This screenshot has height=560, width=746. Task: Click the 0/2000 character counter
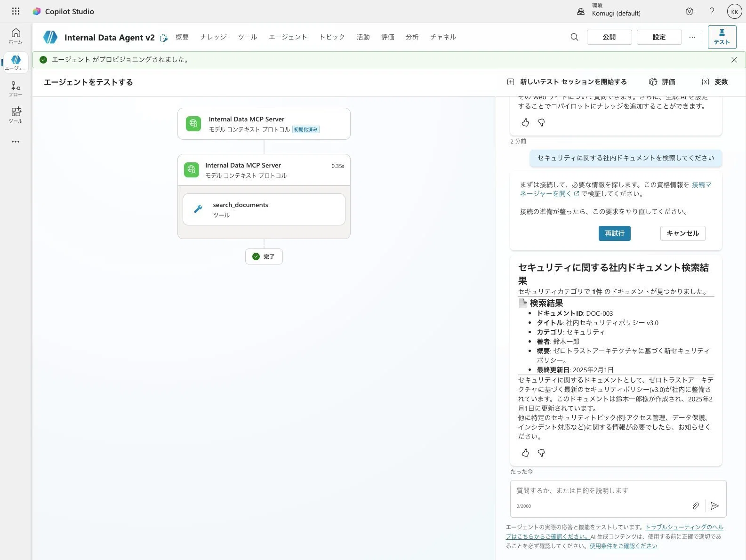pos(523,506)
